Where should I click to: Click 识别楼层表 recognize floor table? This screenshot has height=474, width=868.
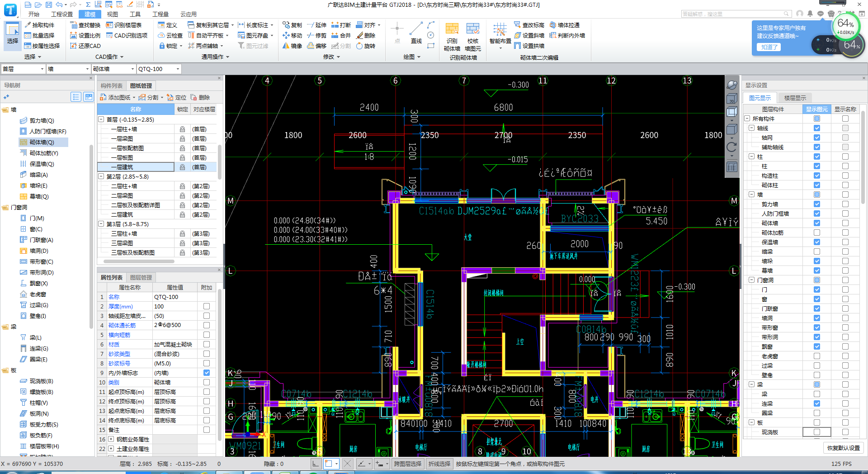124,25
